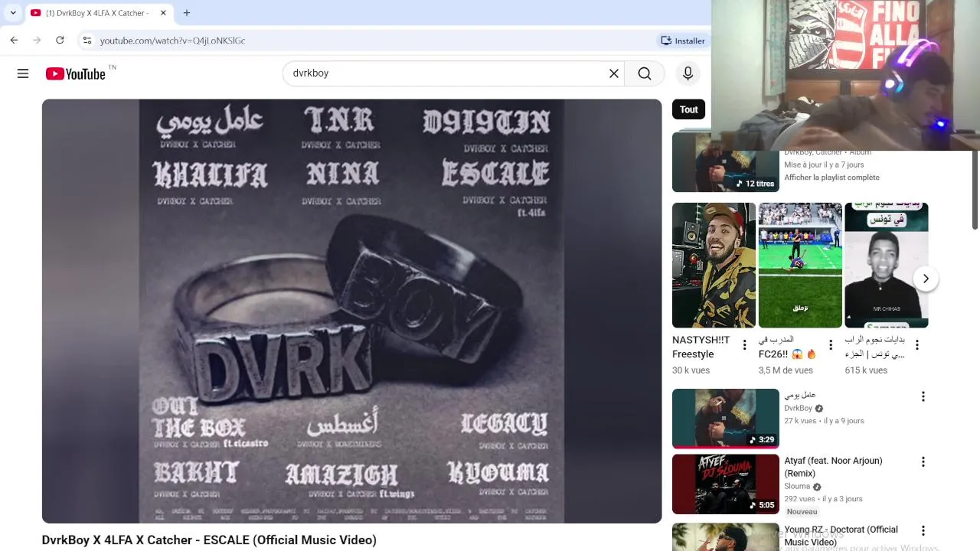Click the browser back arrow
The height and width of the screenshot is (551, 980).
[14, 41]
